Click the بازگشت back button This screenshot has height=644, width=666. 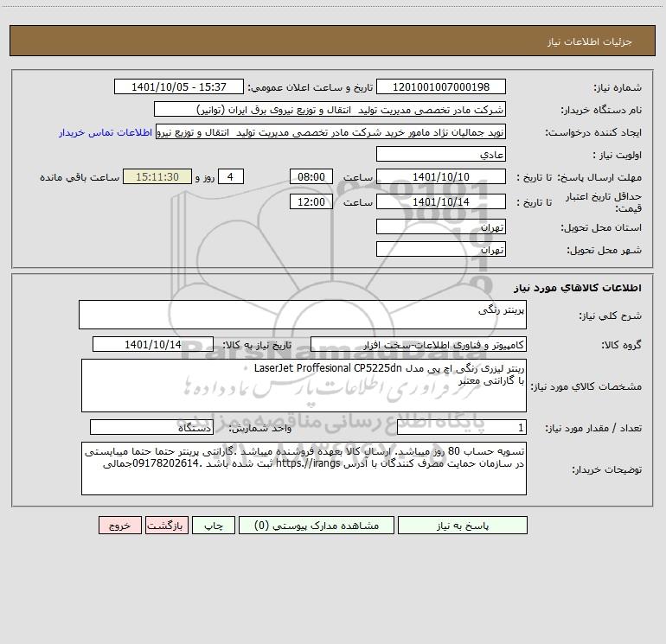pyautogui.click(x=166, y=525)
